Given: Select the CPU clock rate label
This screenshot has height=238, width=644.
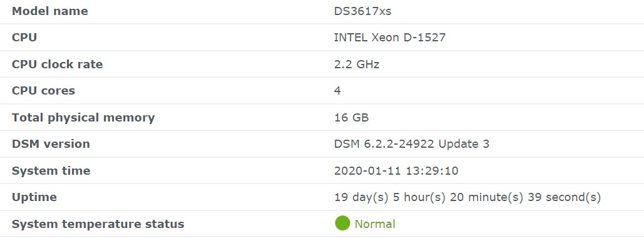Looking at the screenshot, I should click(57, 64).
